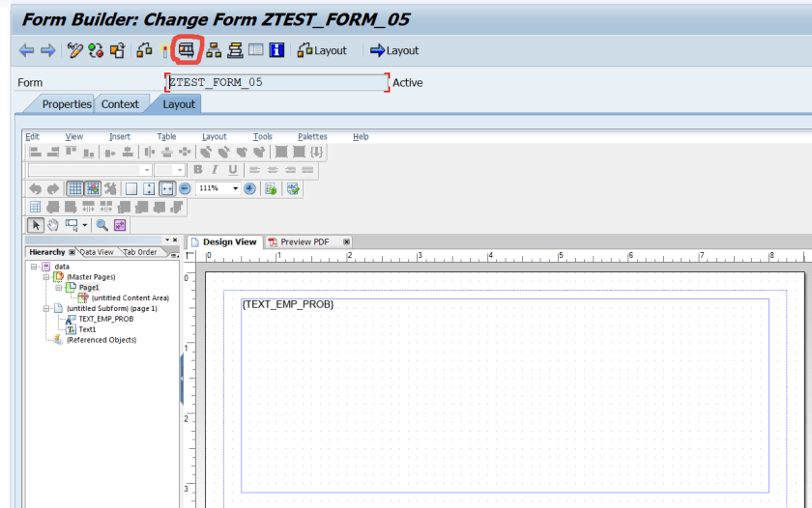The width and height of the screenshot is (812, 508).
Task: Select the hand pan tool
Action: point(53,225)
